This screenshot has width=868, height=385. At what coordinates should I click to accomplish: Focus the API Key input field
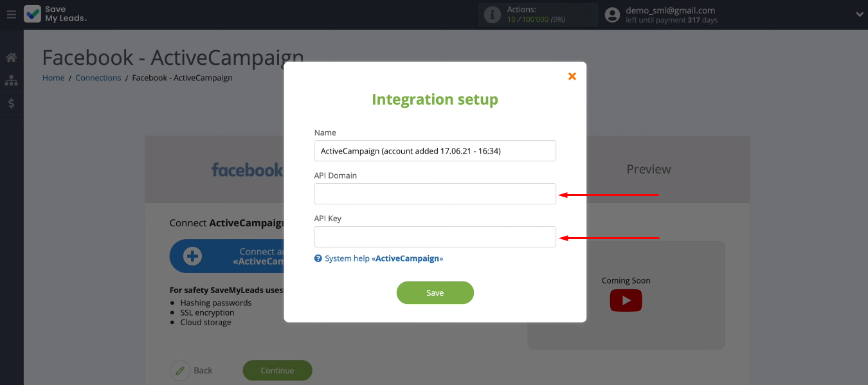(x=435, y=237)
